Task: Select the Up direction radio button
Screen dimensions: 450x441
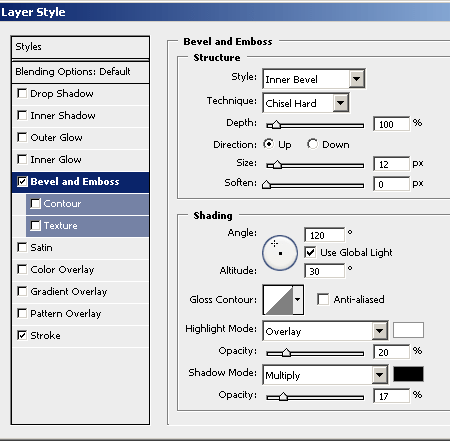Action: click(x=269, y=144)
